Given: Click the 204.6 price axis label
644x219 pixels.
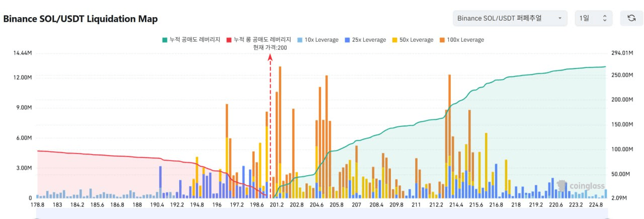Looking at the screenshot, I should pyautogui.click(x=317, y=205).
